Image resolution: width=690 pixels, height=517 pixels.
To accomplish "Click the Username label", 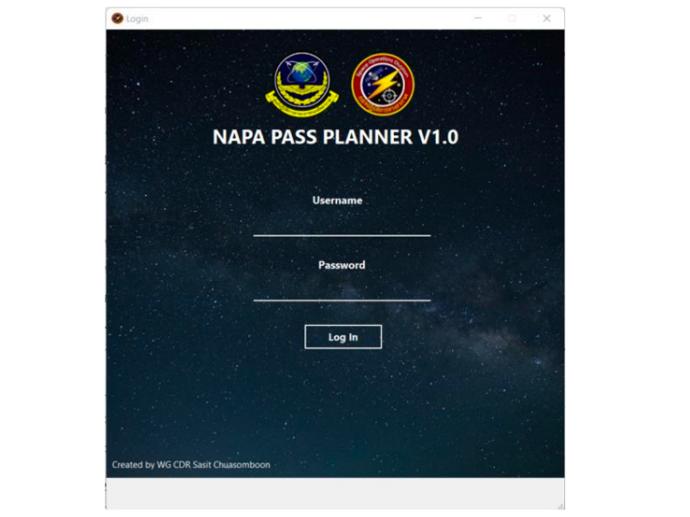I will coord(338,201).
